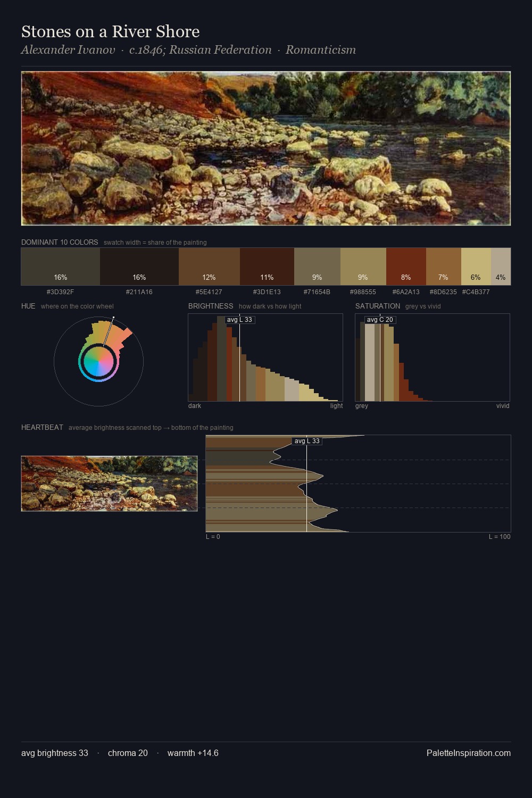This screenshot has height=798, width=532.
Task: Click the 'vivid' axis label under Saturation
Action: coord(503,406)
